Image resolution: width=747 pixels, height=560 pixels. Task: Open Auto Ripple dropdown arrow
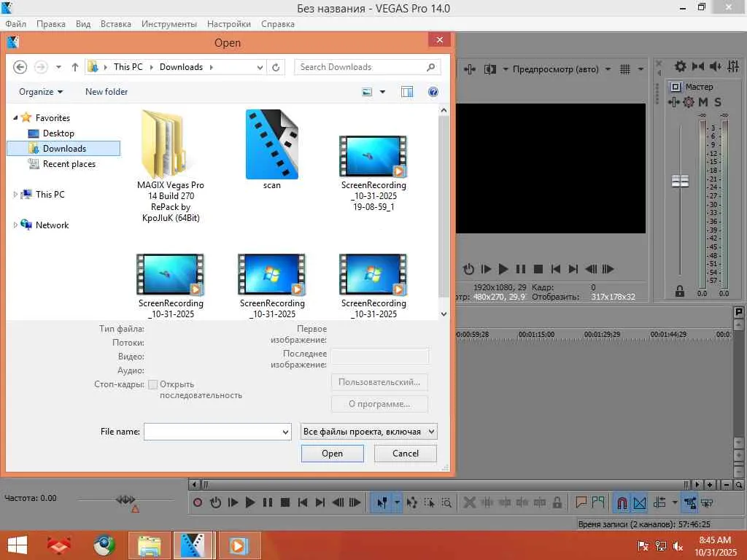[x=675, y=502]
